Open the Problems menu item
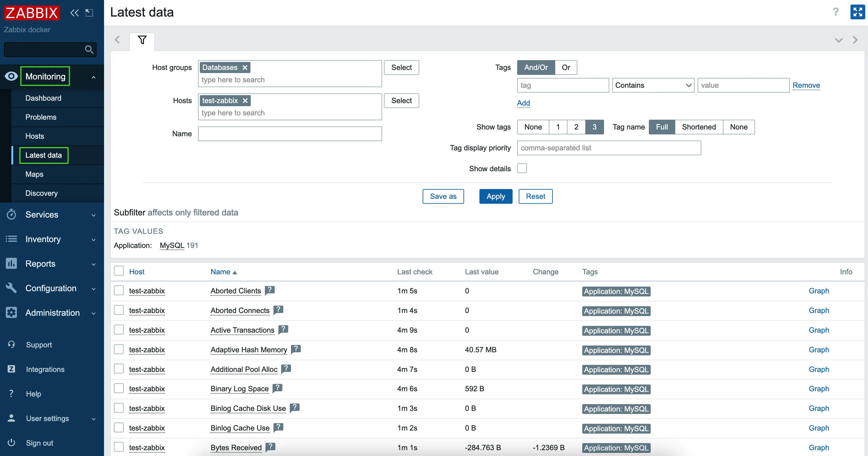The image size is (868, 456). (x=41, y=117)
